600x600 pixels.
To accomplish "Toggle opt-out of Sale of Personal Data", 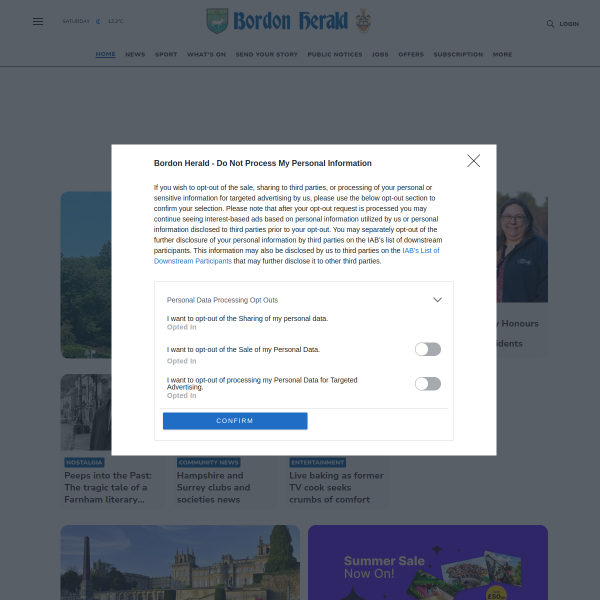I will pyautogui.click(x=428, y=349).
